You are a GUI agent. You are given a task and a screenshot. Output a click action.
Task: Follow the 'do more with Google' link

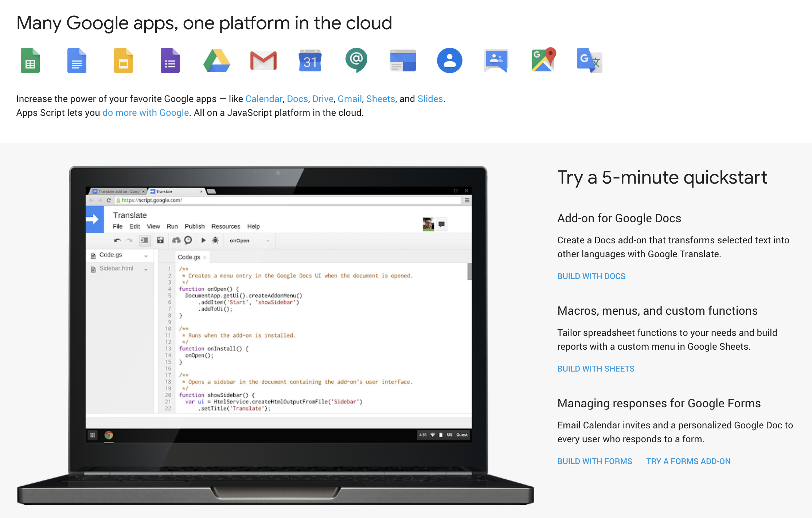[x=145, y=113]
